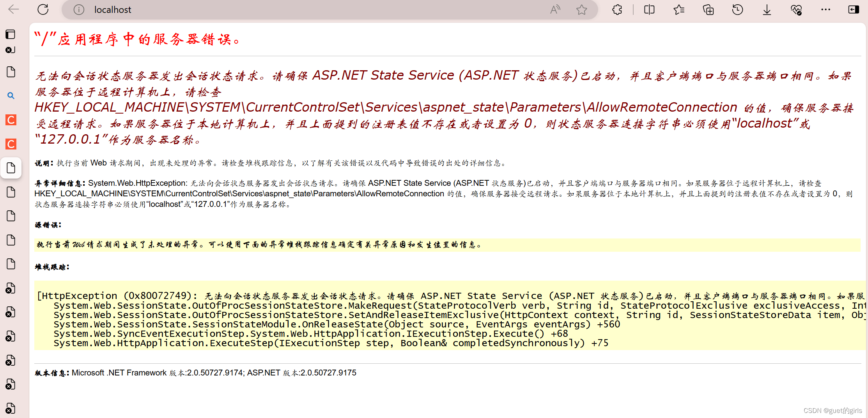View site information for localhost
The image size is (868, 418).
tap(79, 10)
